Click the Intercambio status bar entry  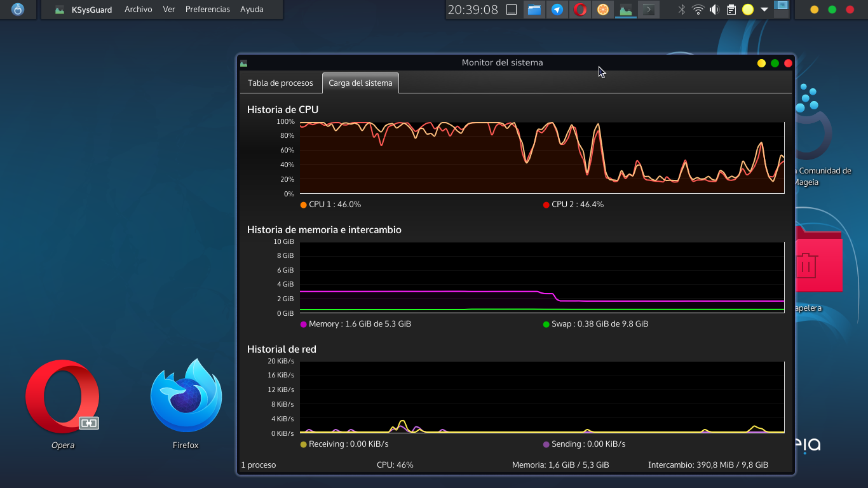708,465
